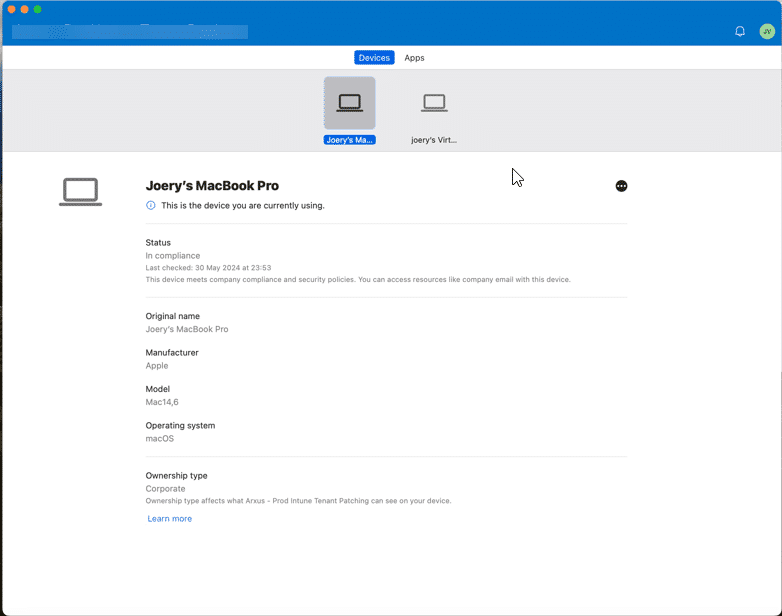This screenshot has width=782, height=616.
Task: Click the info icon beside current device note
Action: 151,205
